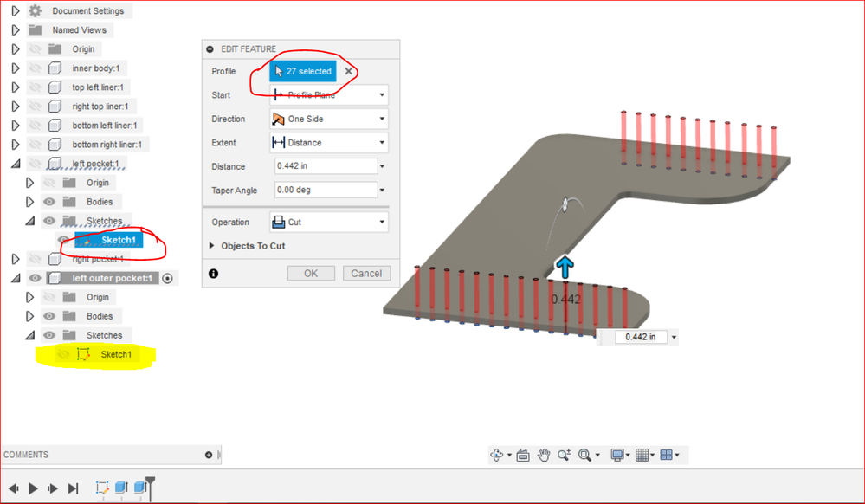865x504 pixels.
Task: Open the Operation dropdown showing Cut
Action: (x=329, y=222)
